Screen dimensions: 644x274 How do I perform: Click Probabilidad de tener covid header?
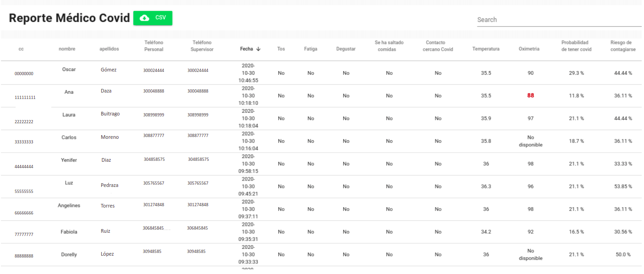click(576, 46)
